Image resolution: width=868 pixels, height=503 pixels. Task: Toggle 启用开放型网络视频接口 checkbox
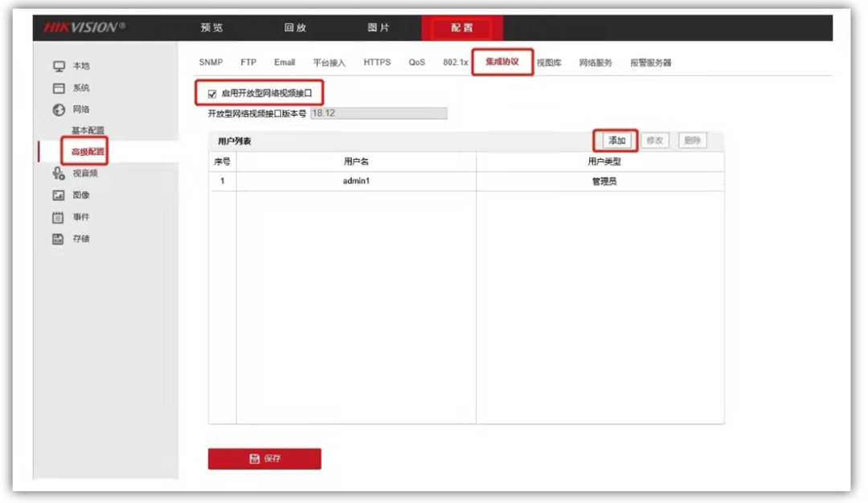click(212, 93)
